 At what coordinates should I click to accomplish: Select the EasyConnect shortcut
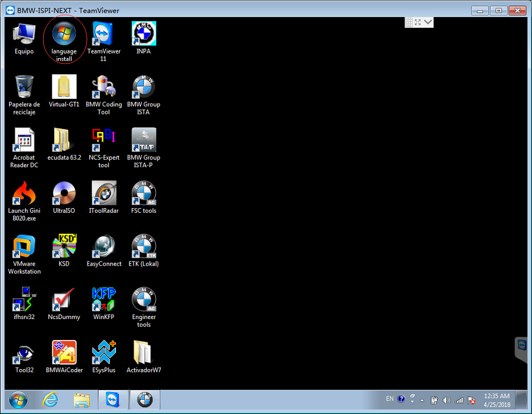(103, 250)
